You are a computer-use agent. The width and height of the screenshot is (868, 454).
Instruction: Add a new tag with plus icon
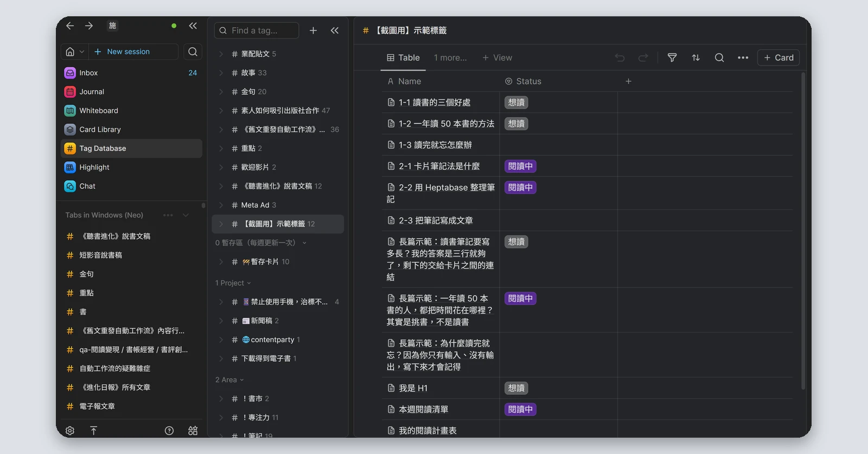(313, 30)
